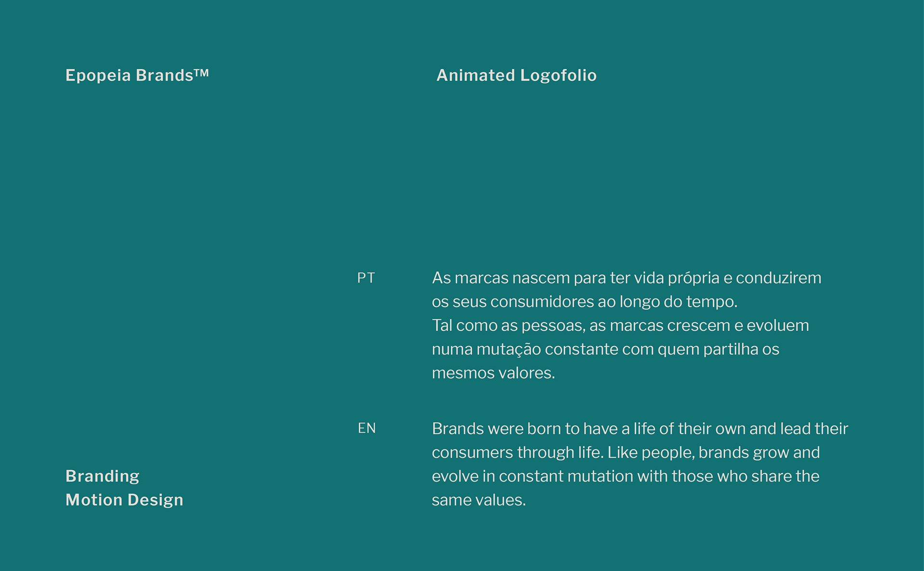Click the text 'mesmos valores.'
The height and width of the screenshot is (571, 924).
(493, 373)
